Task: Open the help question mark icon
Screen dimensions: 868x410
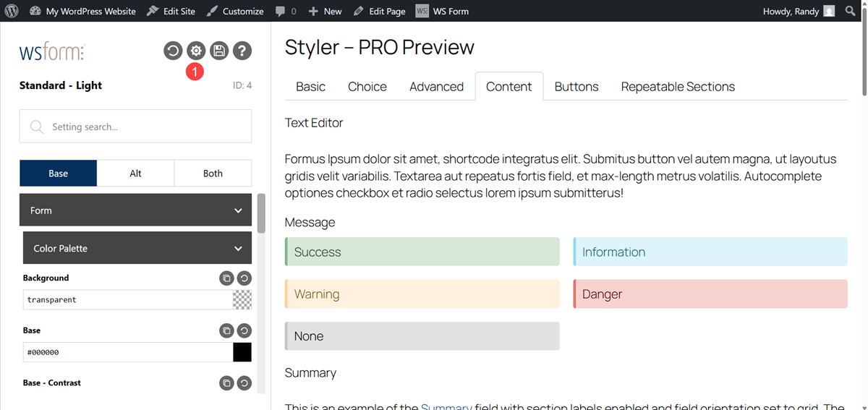Action: click(242, 51)
